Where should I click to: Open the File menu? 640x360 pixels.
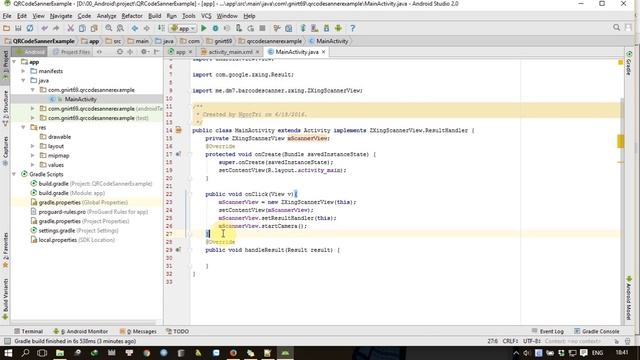(x=7, y=16)
